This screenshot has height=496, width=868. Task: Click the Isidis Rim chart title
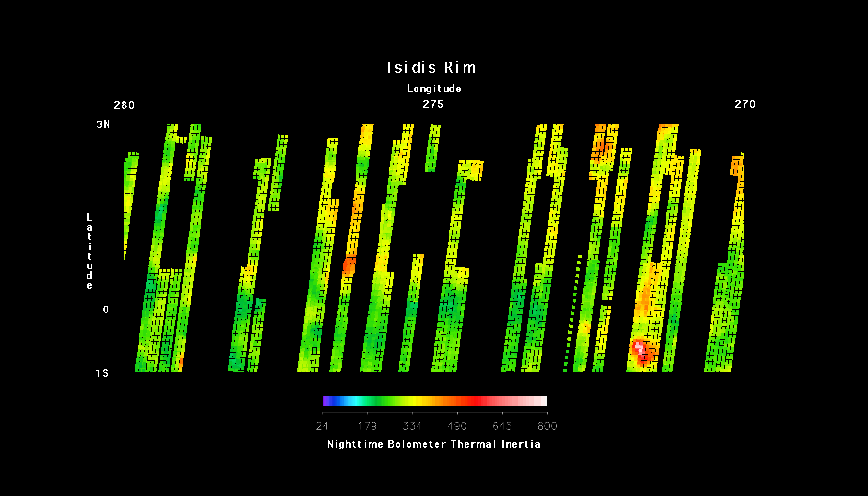coord(431,67)
